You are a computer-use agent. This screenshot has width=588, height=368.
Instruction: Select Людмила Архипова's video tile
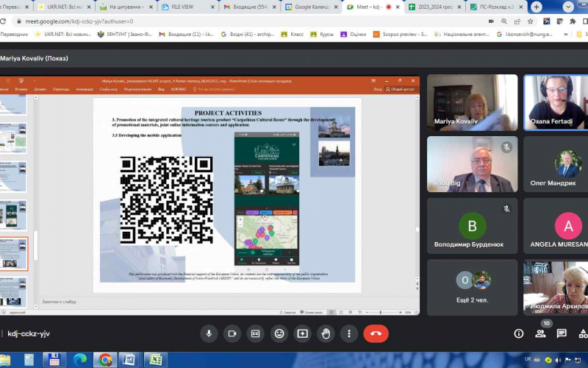[x=556, y=288]
